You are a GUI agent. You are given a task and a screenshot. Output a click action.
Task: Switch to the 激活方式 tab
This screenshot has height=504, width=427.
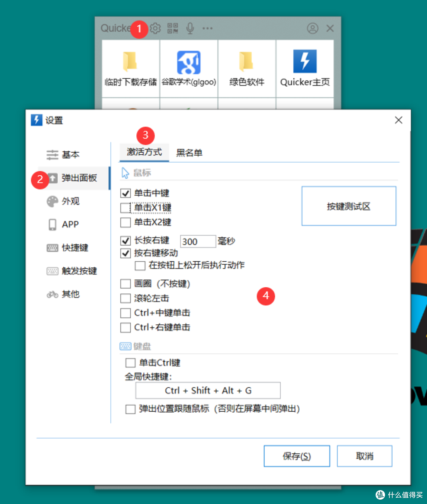(x=144, y=152)
